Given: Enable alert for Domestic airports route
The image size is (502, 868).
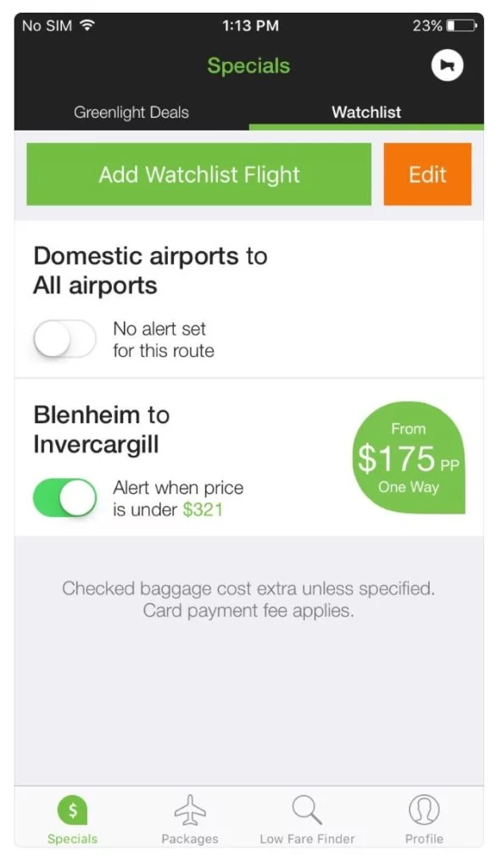Looking at the screenshot, I should (64, 339).
